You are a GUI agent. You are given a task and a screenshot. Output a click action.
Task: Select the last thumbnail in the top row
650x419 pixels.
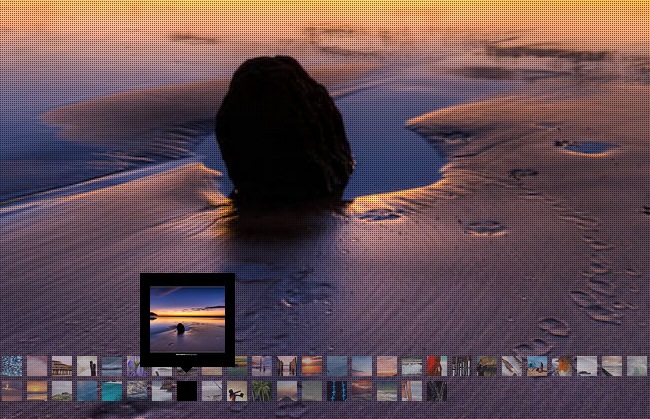pos(636,366)
